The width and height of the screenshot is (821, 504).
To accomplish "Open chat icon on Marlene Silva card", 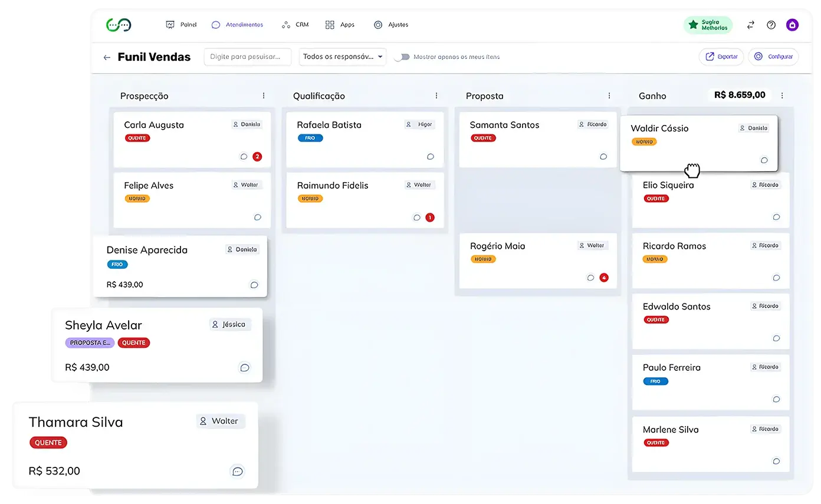I will click(776, 462).
